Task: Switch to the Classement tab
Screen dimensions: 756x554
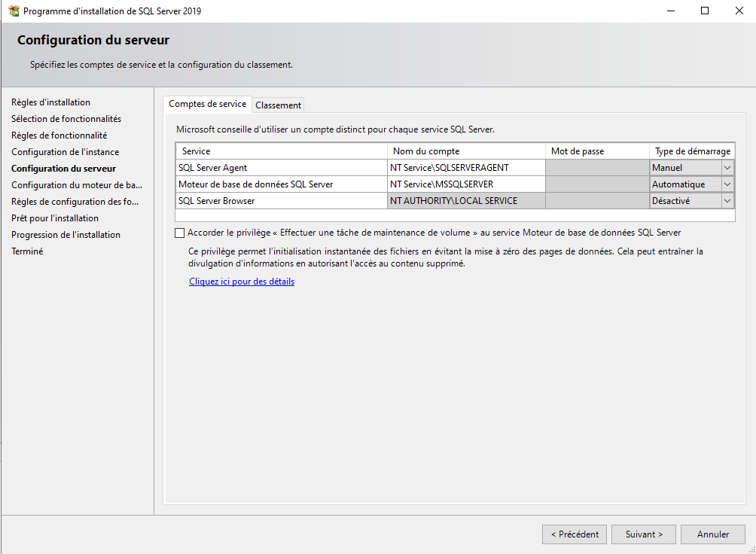Action: coord(278,105)
